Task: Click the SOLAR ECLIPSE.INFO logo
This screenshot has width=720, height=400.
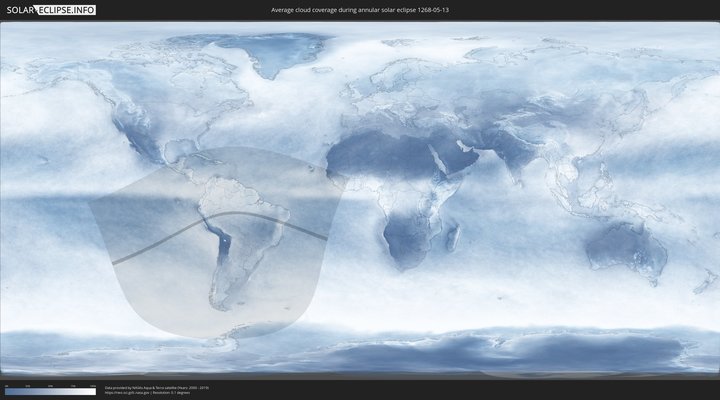Action: coord(51,10)
